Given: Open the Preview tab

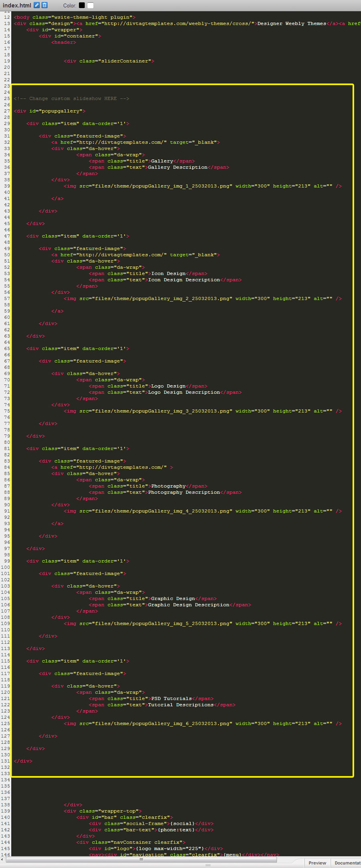Looking at the screenshot, I should pos(317,863).
